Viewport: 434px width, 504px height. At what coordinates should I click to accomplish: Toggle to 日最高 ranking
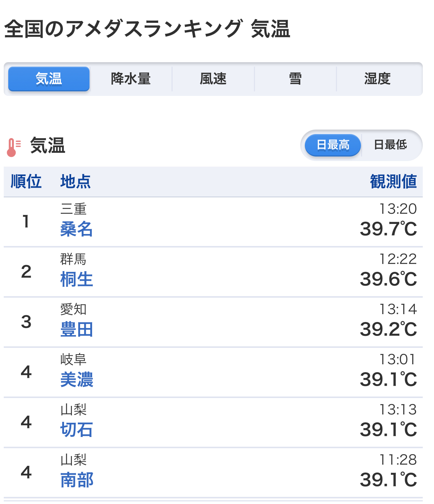click(333, 145)
